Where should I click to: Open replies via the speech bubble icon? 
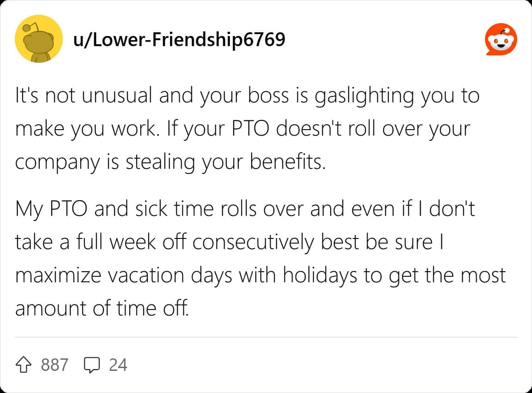[x=91, y=365]
